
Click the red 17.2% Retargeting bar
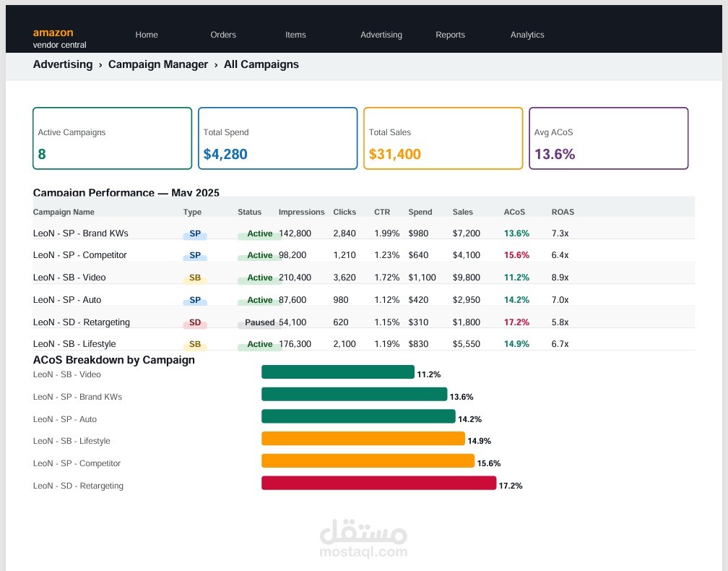[379, 484]
